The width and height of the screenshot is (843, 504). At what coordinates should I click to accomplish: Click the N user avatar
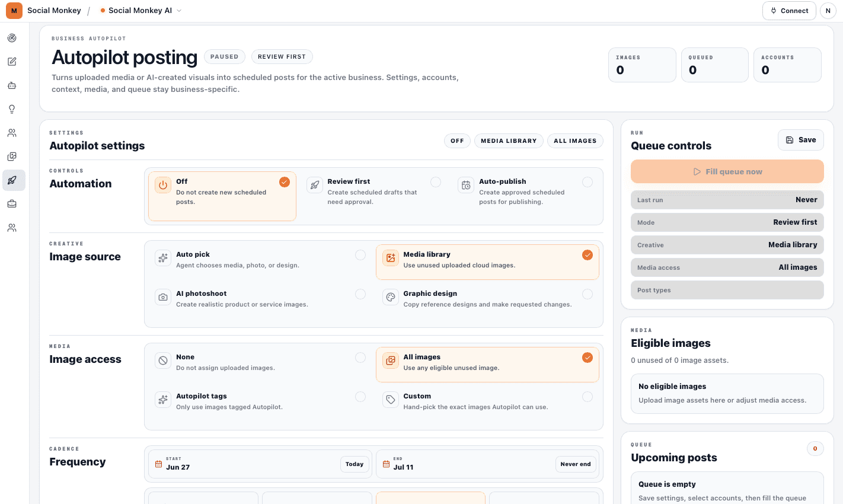click(x=828, y=11)
